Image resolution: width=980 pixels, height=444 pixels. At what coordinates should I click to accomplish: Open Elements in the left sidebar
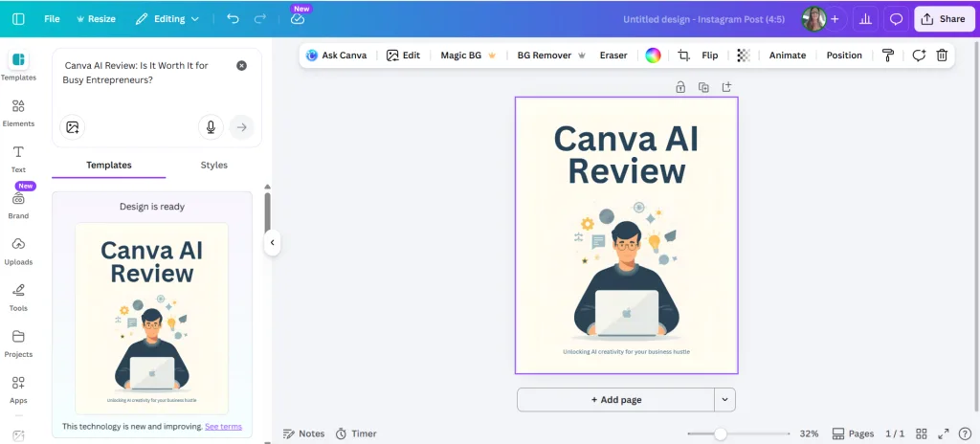18,113
